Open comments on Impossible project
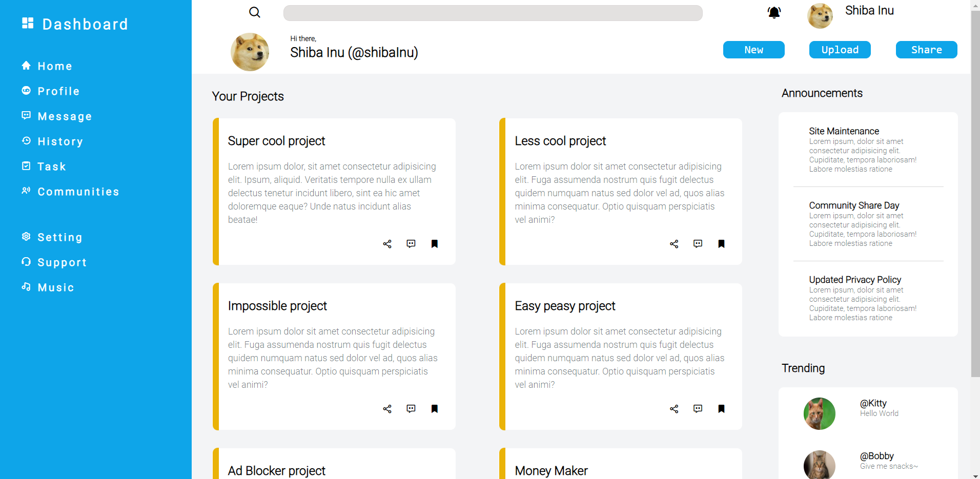Screen dimensions: 980x479 (x=411, y=409)
